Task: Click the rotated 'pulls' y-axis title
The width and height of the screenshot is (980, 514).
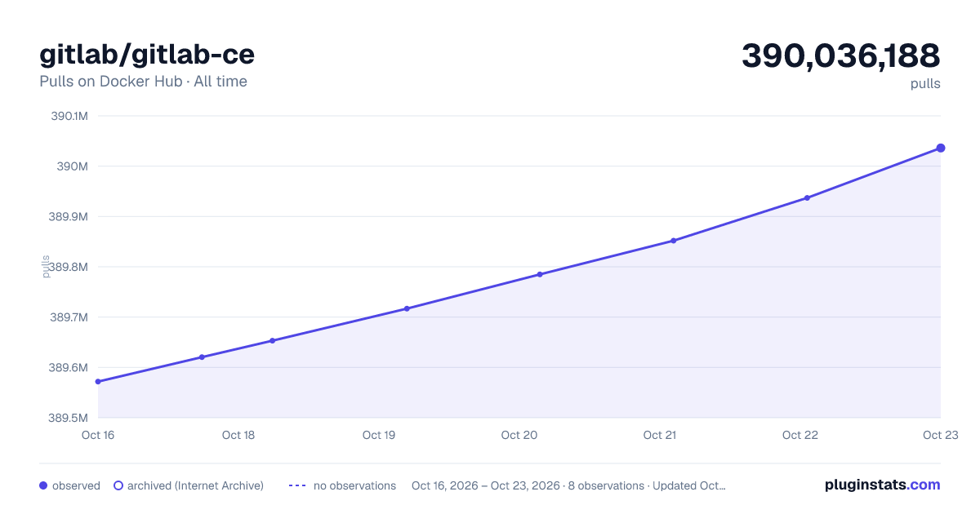Action: [x=46, y=266]
